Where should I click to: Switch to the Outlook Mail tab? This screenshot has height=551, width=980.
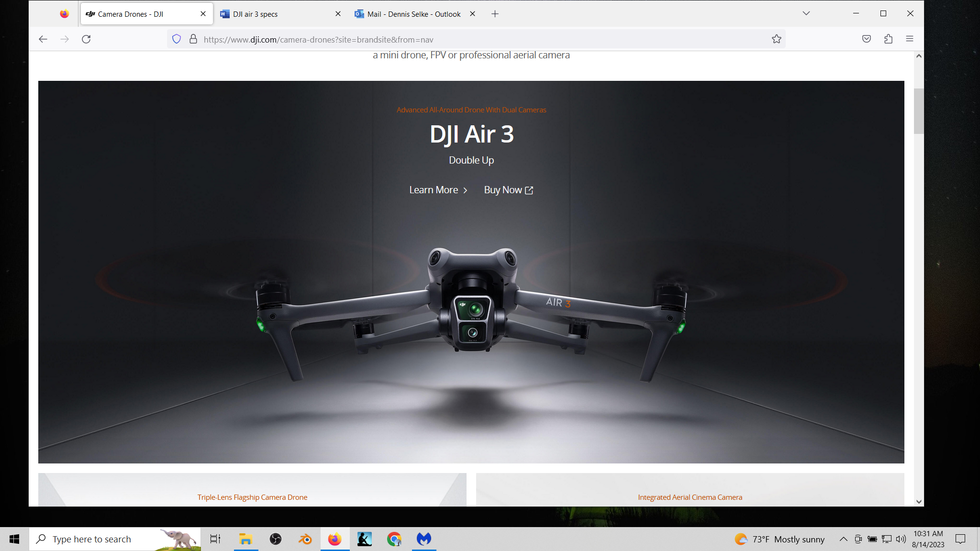pos(412,14)
